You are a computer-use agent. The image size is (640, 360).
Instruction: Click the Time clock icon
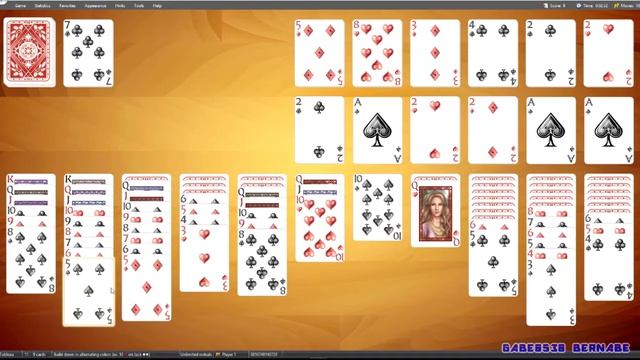click(x=578, y=6)
